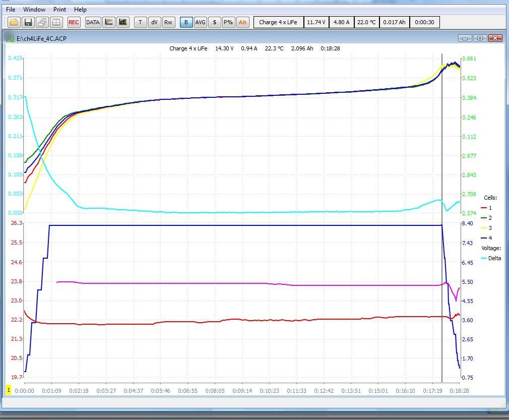Click the document icon beside E:\ch4LiFe_4C.ACP
This screenshot has height=420, width=509.
coord(11,38)
